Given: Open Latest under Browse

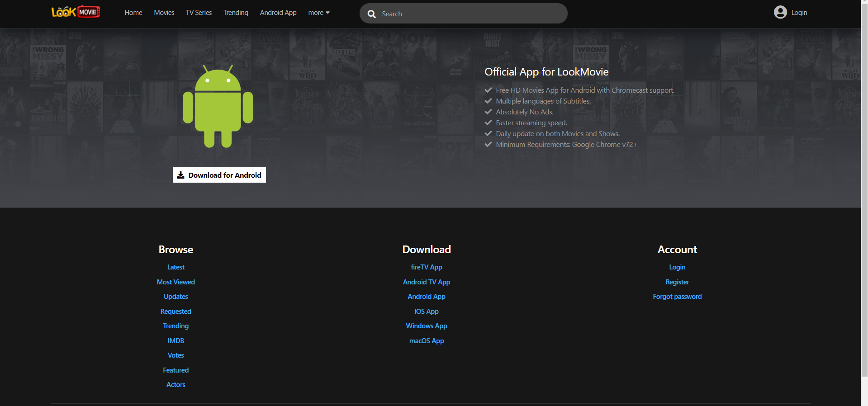Looking at the screenshot, I should coord(176,267).
